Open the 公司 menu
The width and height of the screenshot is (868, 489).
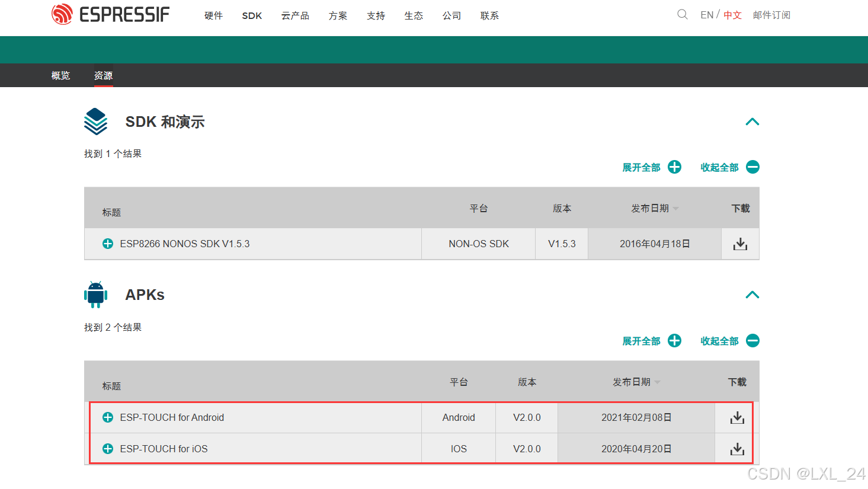[x=451, y=16]
